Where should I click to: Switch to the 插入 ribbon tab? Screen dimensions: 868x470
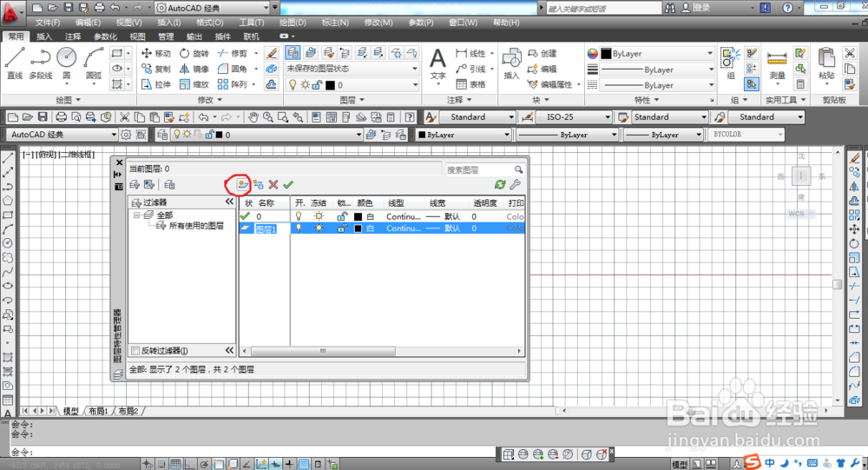tap(44, 36)
